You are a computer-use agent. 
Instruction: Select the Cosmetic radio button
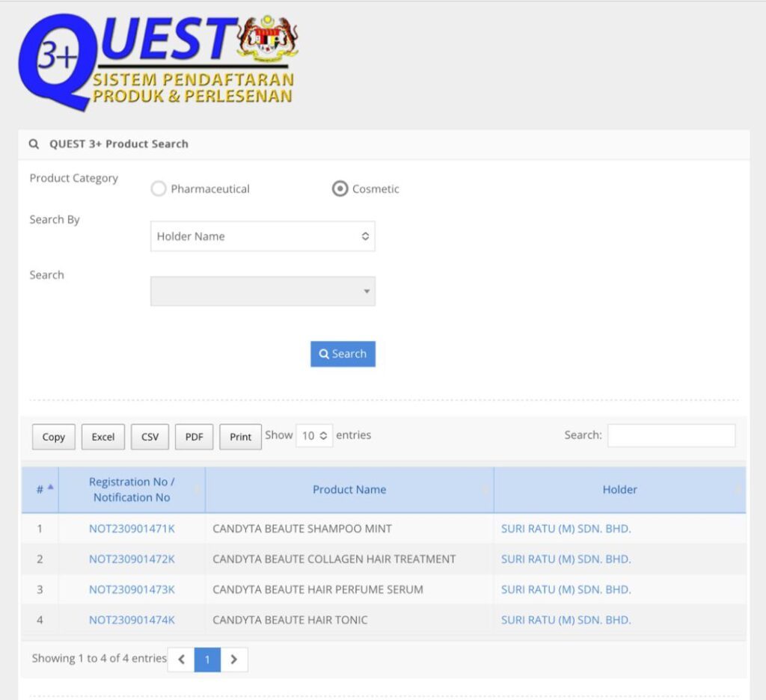[x=340, y=189]
